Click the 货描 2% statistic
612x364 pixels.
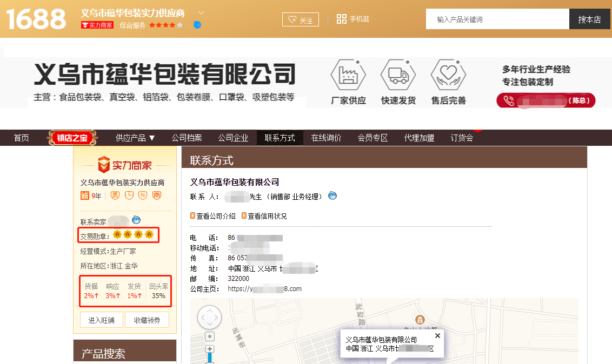pyautogui.click(x=91, y=291)
